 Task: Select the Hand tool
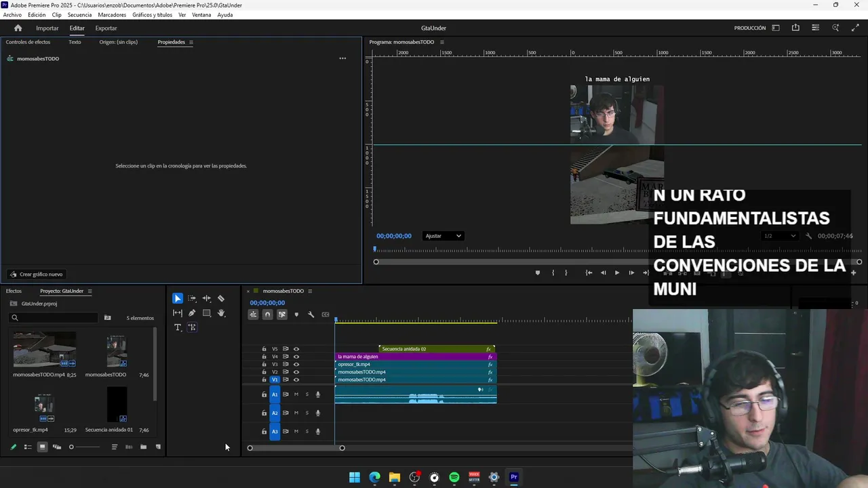221,313
